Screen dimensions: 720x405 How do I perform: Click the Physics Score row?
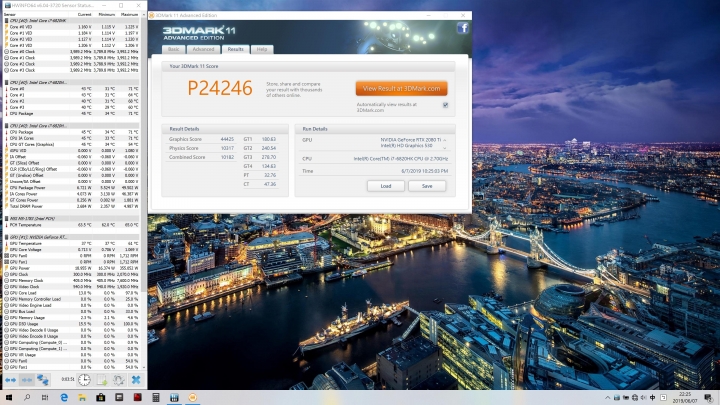[x=202, y=148]
